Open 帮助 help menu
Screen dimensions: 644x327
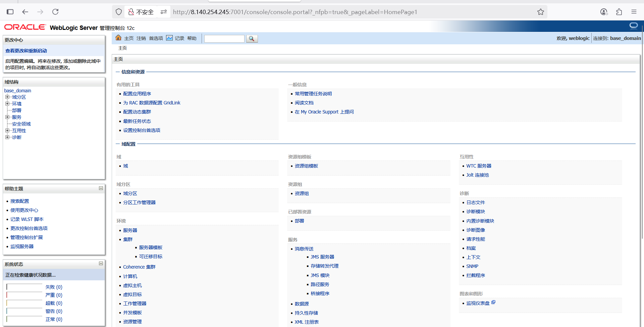point(192,38)
